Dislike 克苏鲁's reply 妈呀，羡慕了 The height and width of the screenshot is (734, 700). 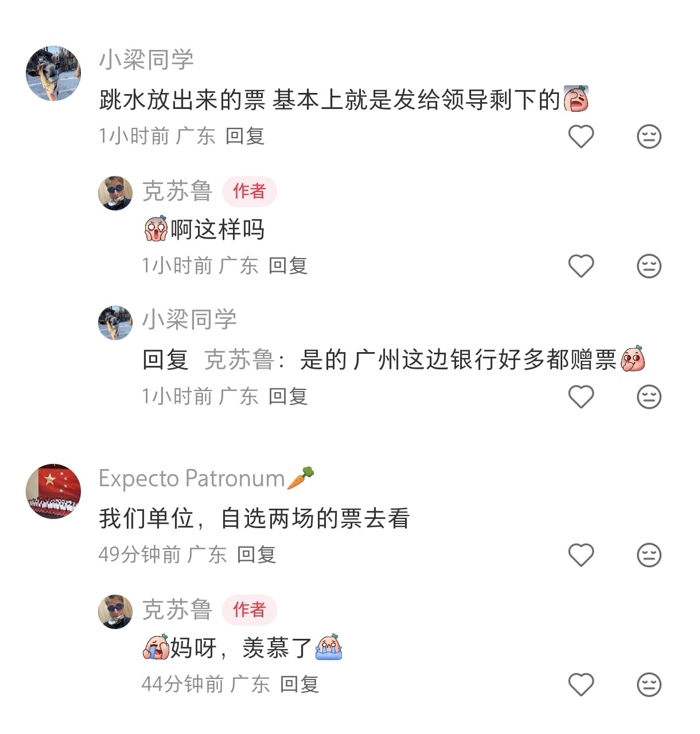click(x=649, y=685)
